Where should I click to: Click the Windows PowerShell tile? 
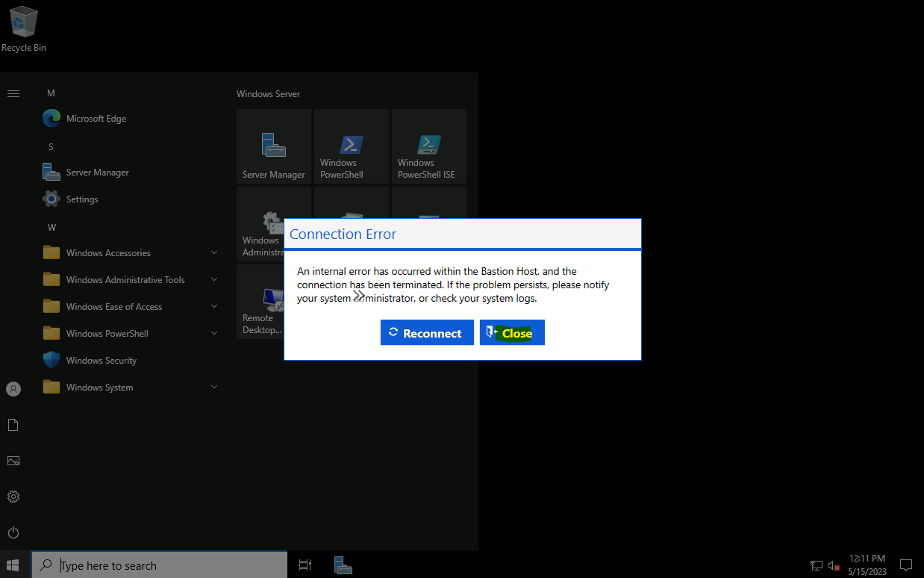tap(352, 146)
